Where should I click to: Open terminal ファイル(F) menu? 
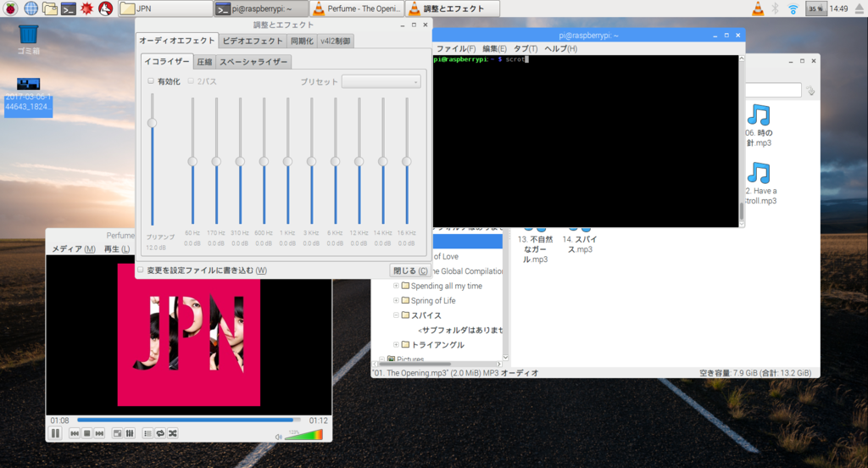point(455,48)
